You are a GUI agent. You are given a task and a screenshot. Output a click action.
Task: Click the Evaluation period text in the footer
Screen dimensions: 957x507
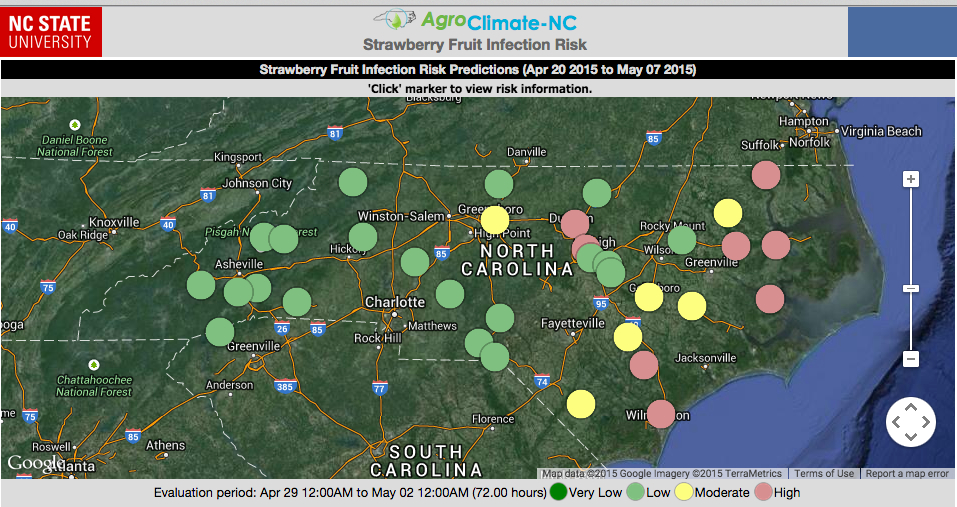(x=350, y=492)
